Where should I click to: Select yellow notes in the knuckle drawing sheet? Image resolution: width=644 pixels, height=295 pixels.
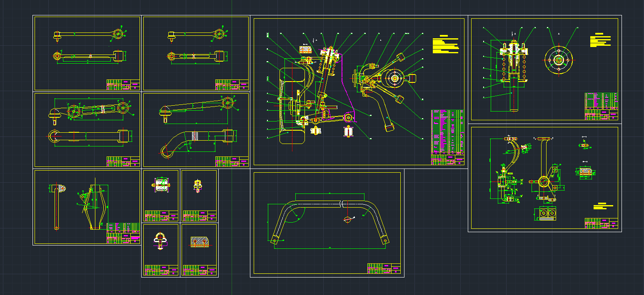click(x=602, y=206)
